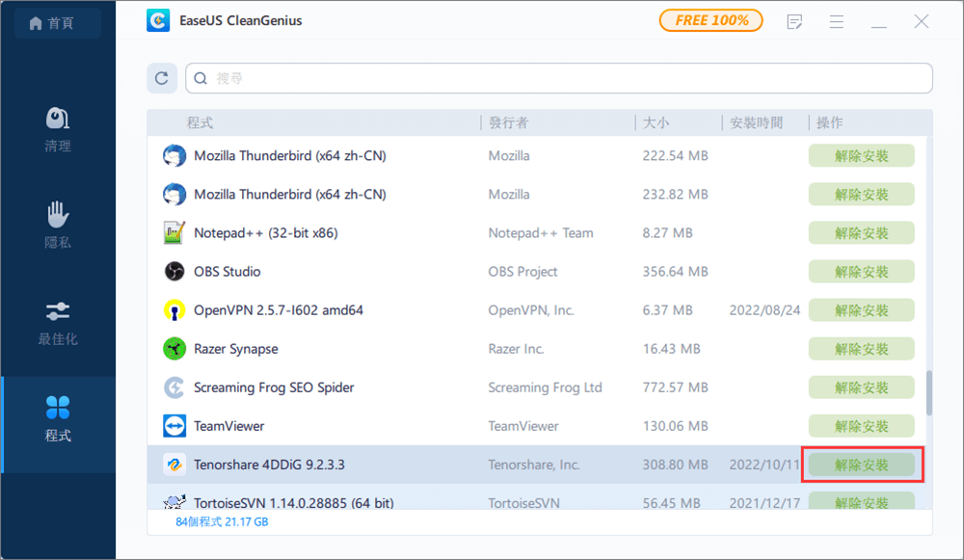964x560 pixels.
Task: Go to the 首頁 home page
Action: tap(58, 23)
